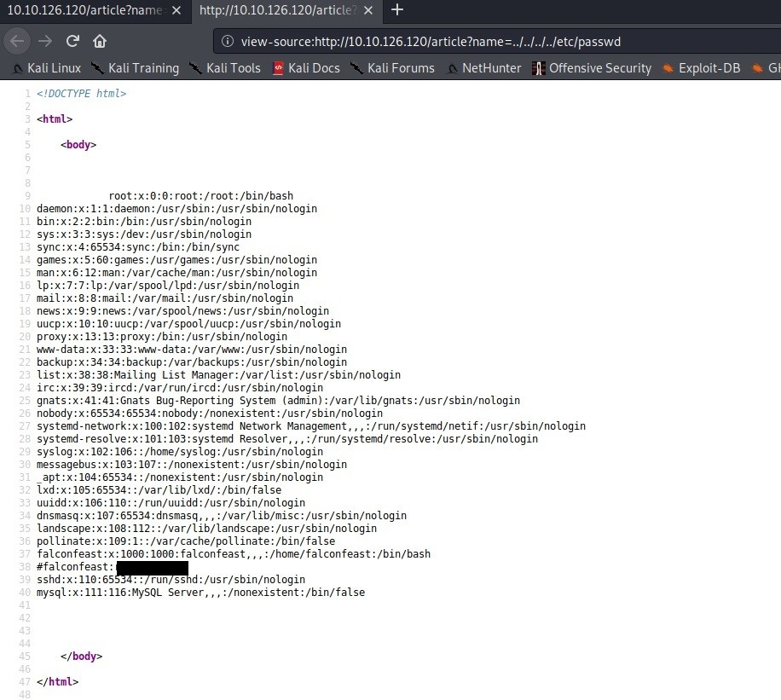Click the Forward arrow navigation button
Viewport: 781px width, 700px height.
(x=45, y=41)
